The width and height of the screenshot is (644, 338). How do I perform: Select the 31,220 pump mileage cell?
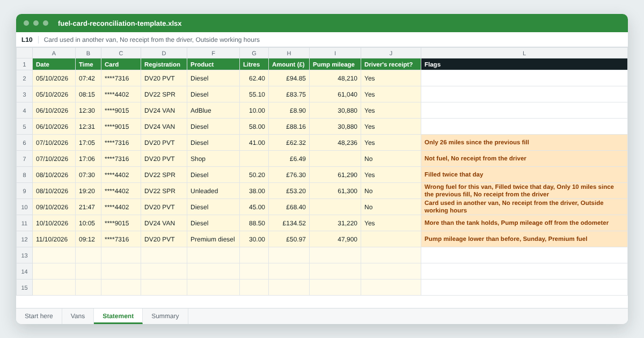(x=335, y=223)
